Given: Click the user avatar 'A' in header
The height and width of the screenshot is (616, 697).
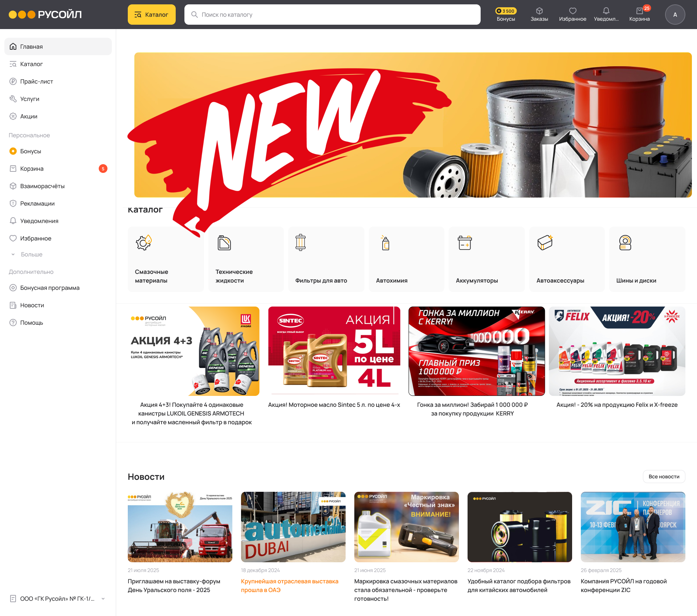Looking at the screenshot, I should point(675,15).
